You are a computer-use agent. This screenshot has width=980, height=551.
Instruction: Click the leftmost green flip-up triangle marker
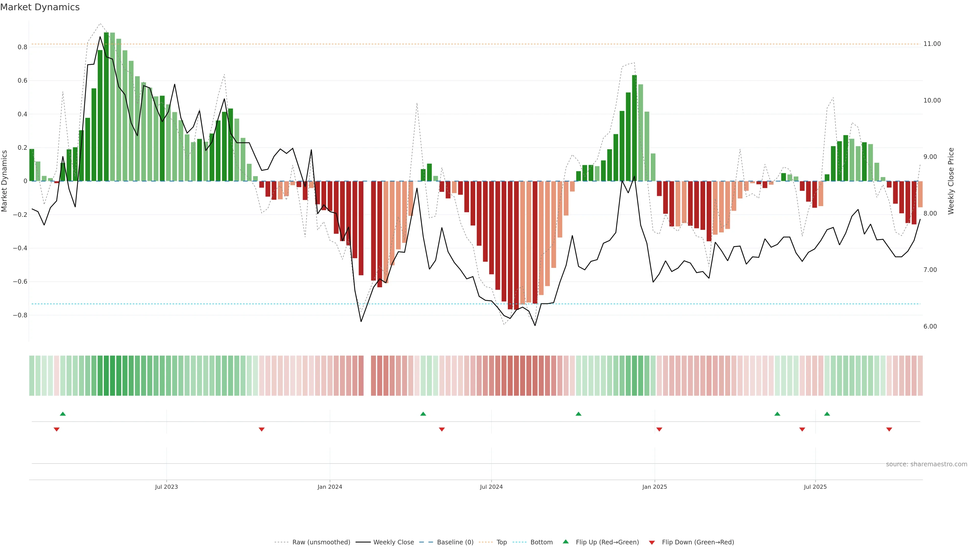[63, 414]
